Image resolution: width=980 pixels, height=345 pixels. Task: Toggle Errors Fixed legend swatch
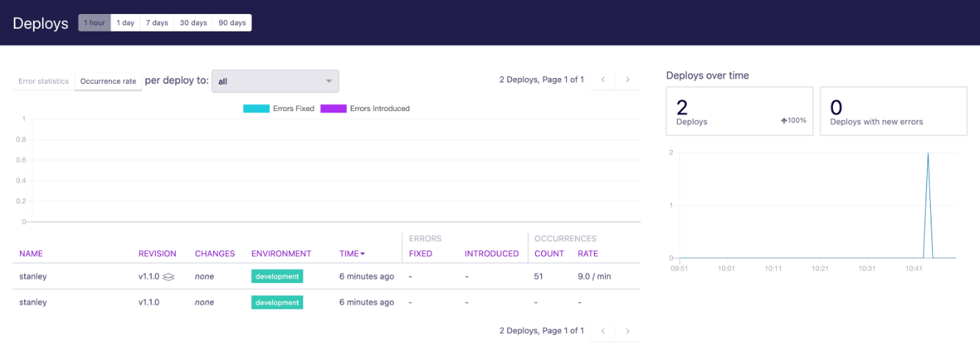click(257, 109)
